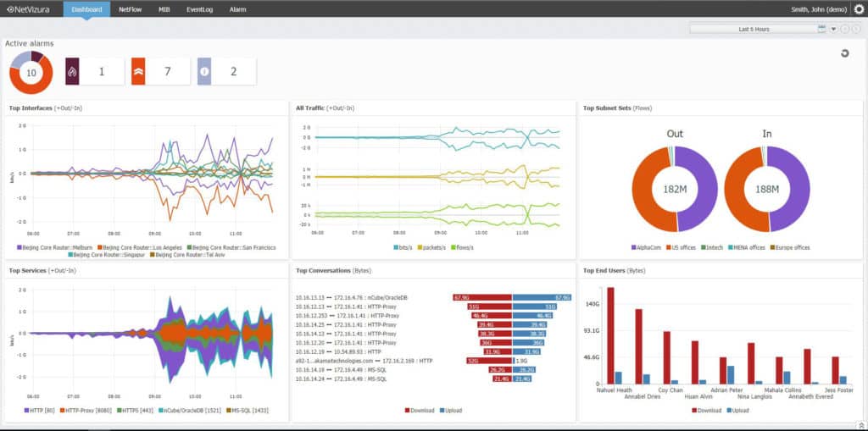Click the lavender info alarm icon
The width and height of the screenshot is (868, 431).
[x=204, y=71]
